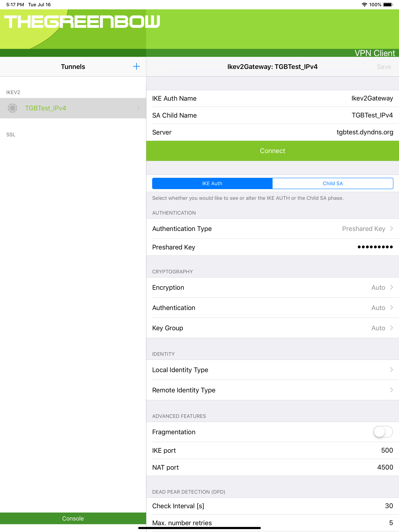Viewport: 399px width, 532px height.
Task: Open Local Identity Type options
Action: pos(272,370)
